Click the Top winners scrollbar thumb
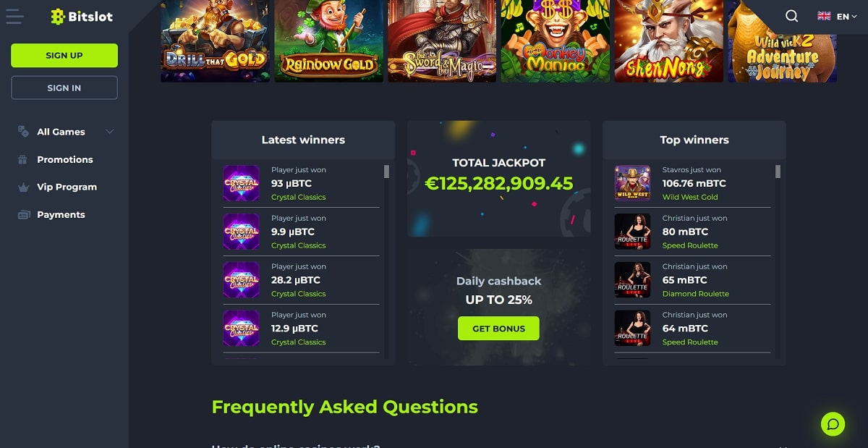 coord(778,172)
